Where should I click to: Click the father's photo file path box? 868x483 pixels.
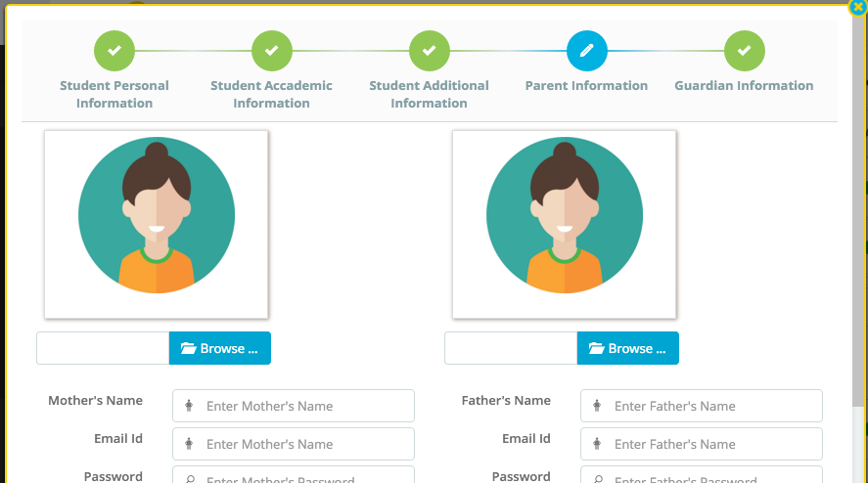coord(511,348)
